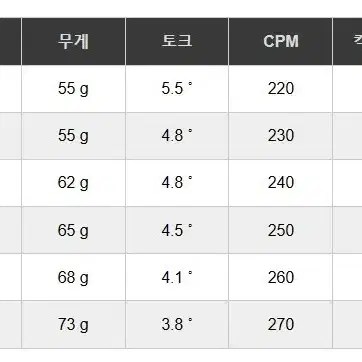
Task: Select the CPM 230 cell
Action: coord(281,136)
